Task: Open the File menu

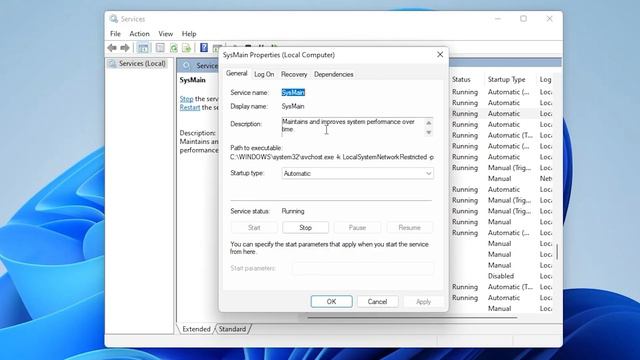Action: (116, 34)
